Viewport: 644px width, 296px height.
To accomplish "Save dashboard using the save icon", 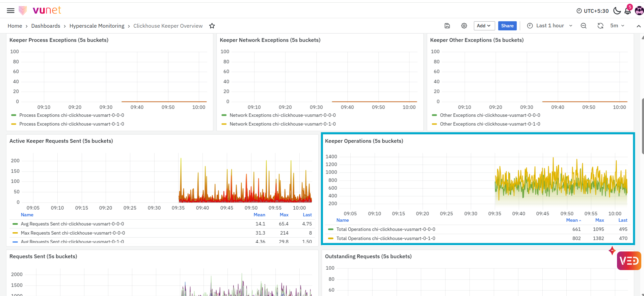I will pos(447,26).
